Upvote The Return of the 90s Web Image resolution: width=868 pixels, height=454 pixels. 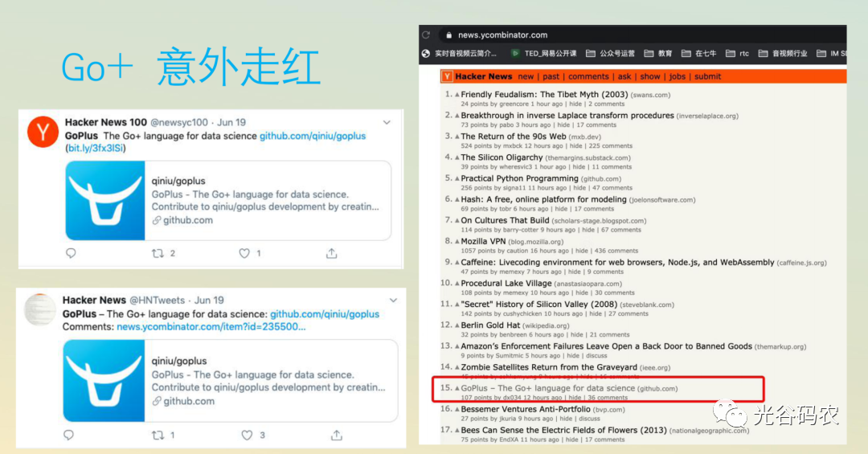457,137
